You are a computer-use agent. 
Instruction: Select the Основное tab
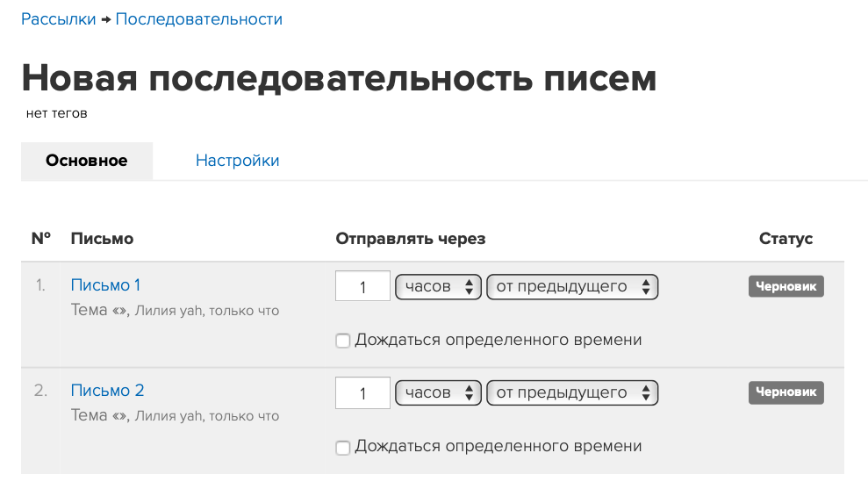click(x=87, y=161)
